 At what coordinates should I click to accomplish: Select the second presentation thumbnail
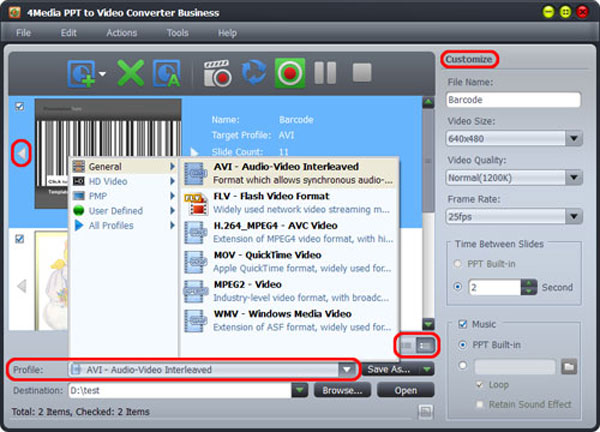tap(51, 280)
